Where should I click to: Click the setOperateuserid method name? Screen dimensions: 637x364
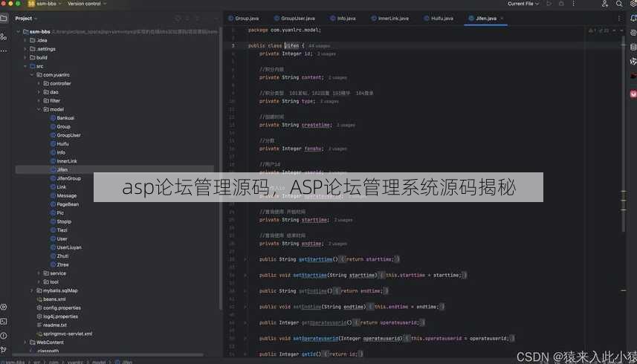(316, 339)
